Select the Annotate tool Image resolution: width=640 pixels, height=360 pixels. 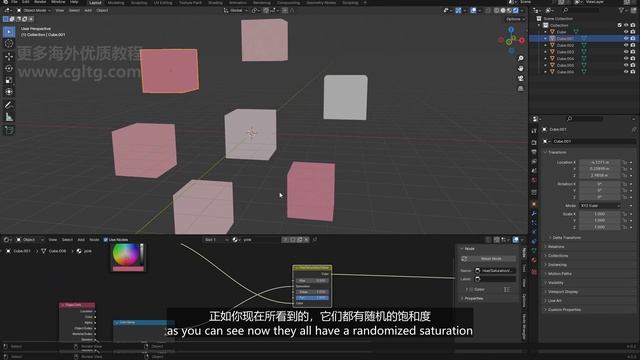[9, 105]
